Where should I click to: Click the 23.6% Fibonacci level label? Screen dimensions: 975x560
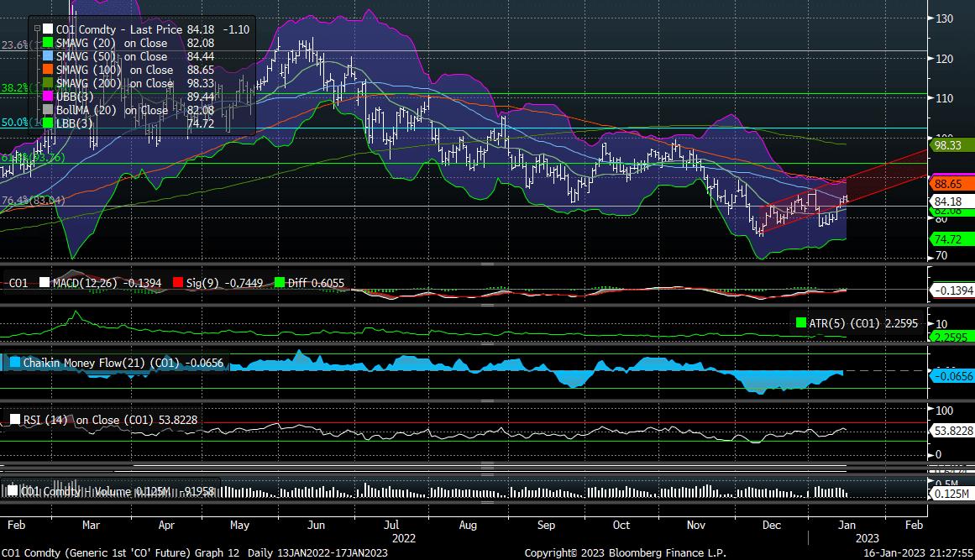[14, 44]
